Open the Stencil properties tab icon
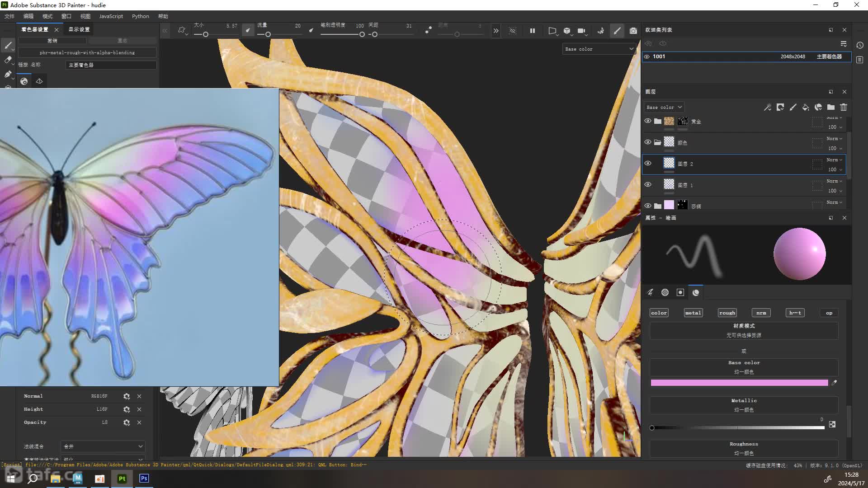 tap(680, 292)
